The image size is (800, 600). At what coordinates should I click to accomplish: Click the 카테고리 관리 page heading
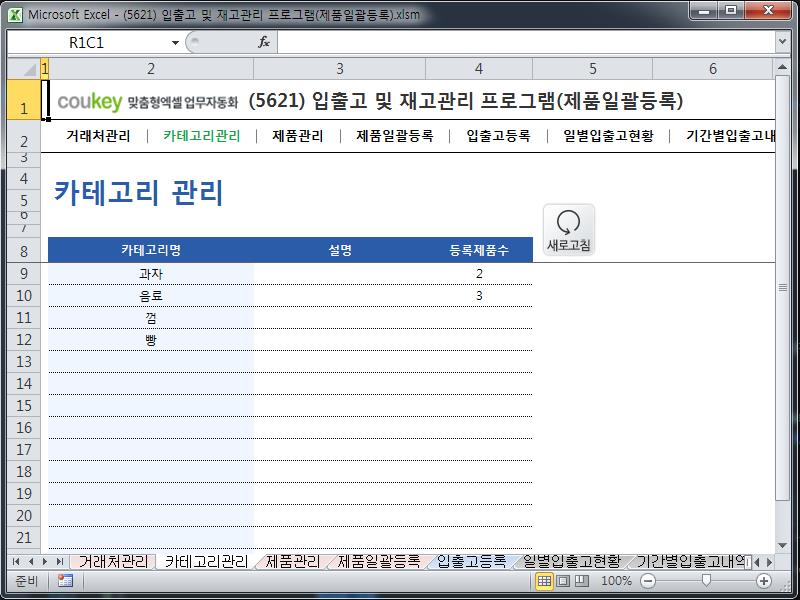[139, 193]
